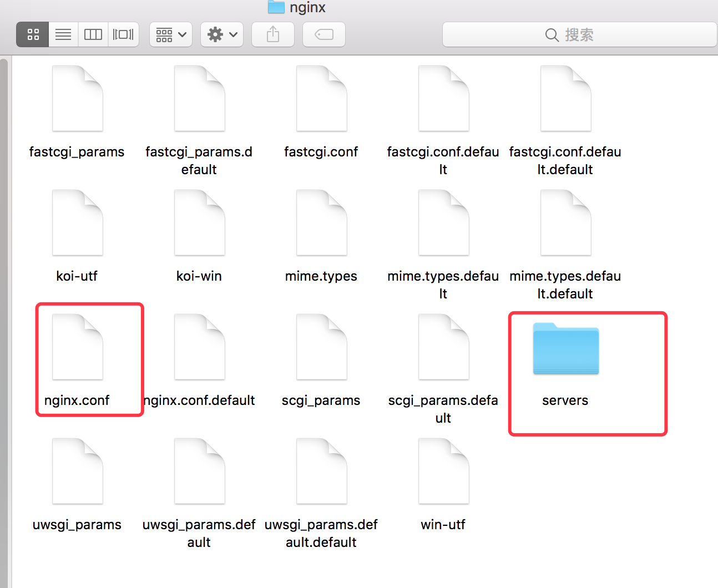Select the koi-utf file icon

[78, 222]
